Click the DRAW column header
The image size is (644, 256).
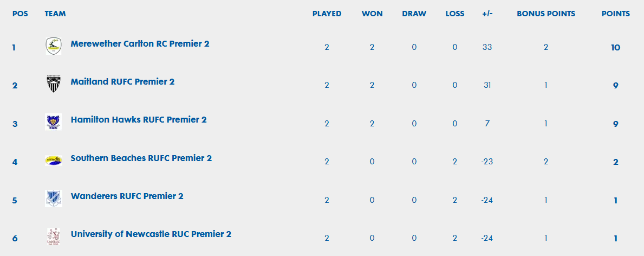coord(414,14)
